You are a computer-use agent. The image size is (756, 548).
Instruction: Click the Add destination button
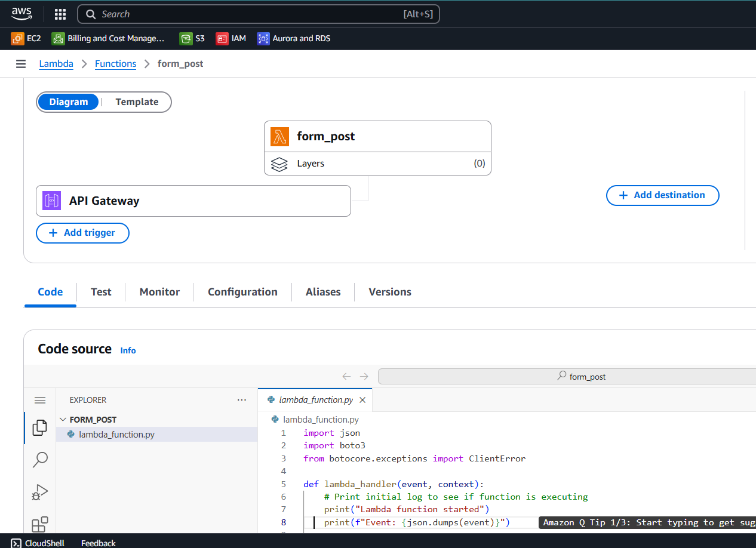point(662,195)
